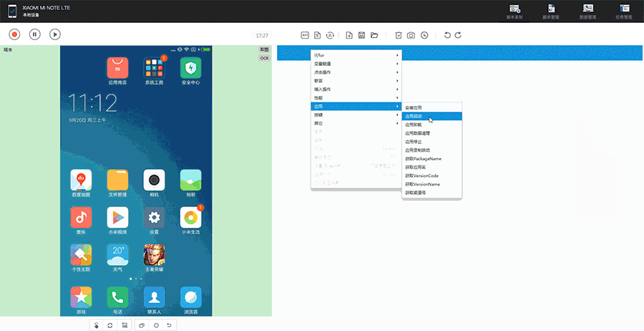Screen dimensions: 644x331
Task: Click the clock timer icon in toolbar
Action: pos(424,35)
